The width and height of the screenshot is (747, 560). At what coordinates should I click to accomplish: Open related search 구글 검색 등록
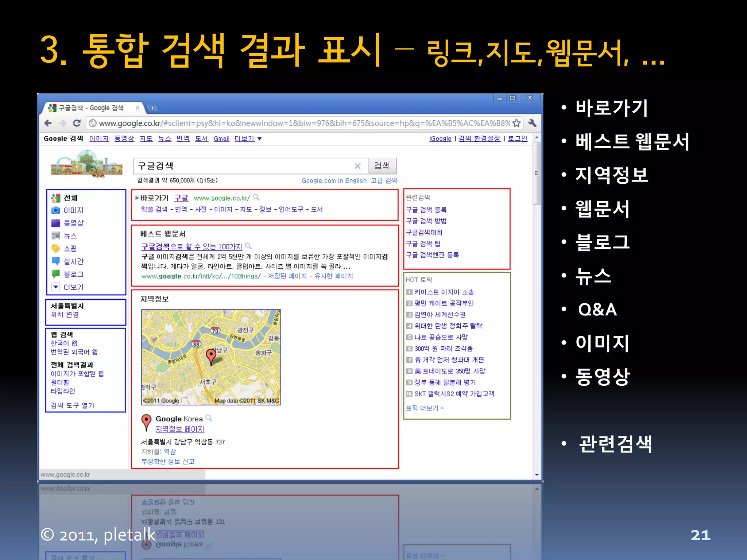coord(426,210)
